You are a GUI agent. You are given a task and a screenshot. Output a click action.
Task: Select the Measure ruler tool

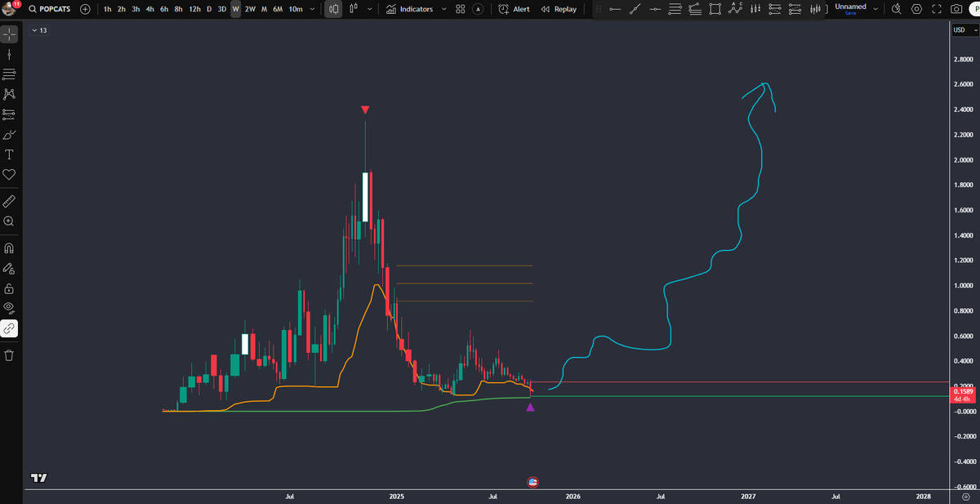(x=9, y=200)
